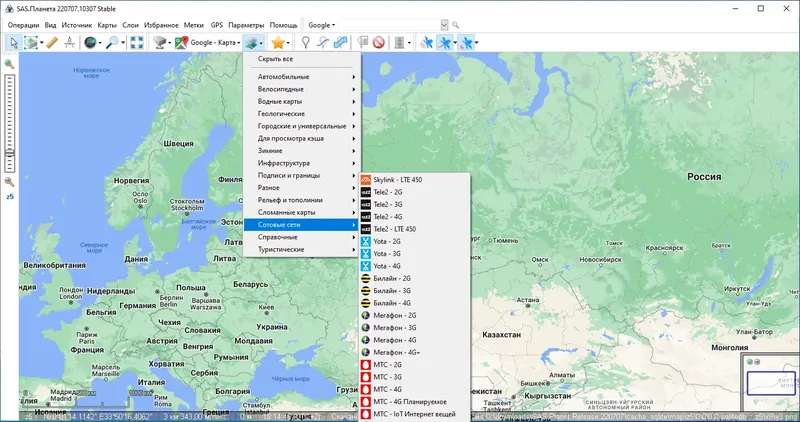Open the Помощь menu
The height and width of the screenshot is (422, 800).
point(283,25)
